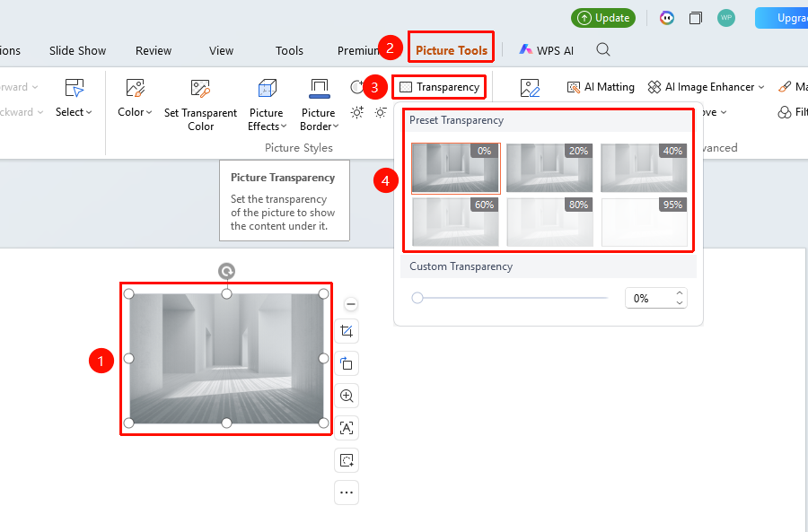Choose the 0% transparency preset
The image size is (808, 532).
[455, 169]
